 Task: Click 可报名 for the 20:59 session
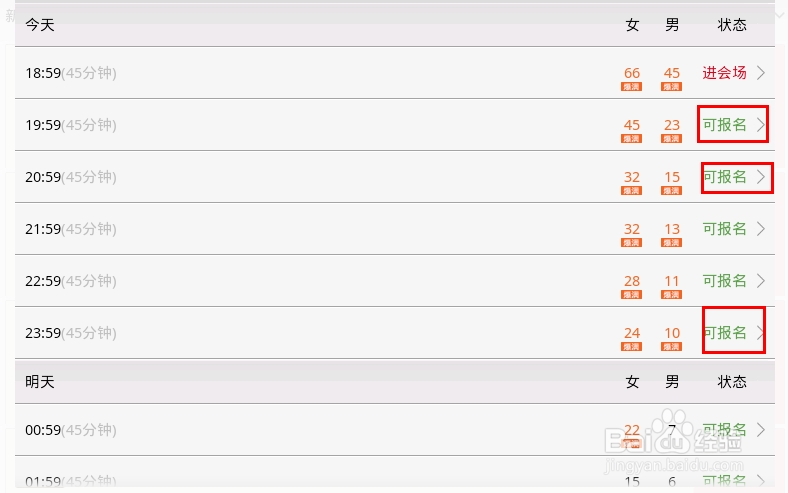tap(724, 177)
